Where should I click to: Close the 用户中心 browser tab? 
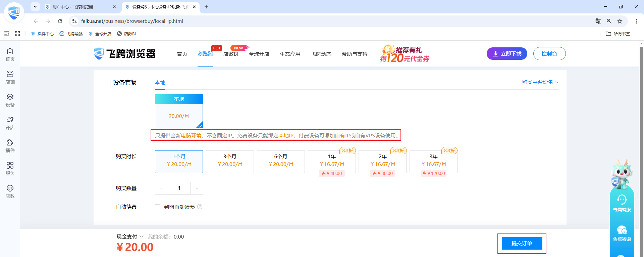[114, 7]
